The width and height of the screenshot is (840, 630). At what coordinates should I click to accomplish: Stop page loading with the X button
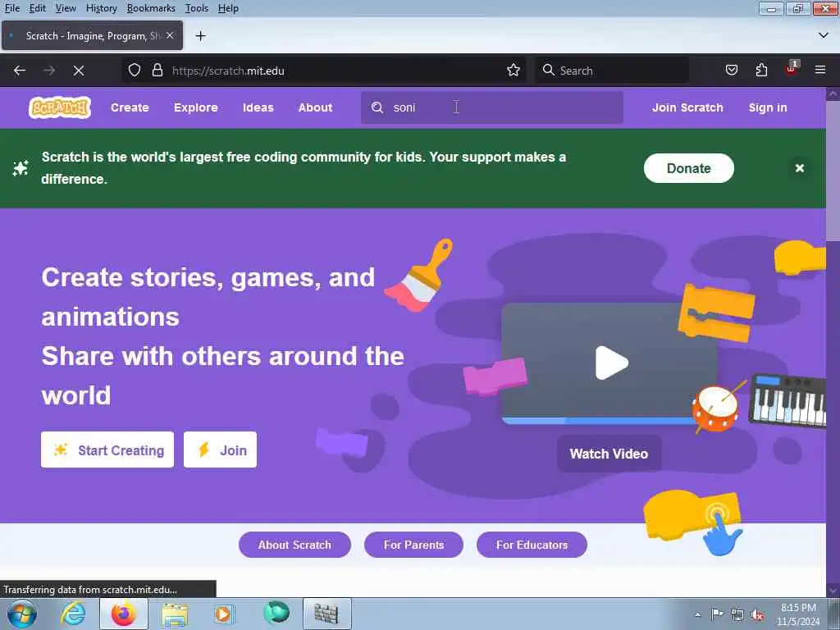[79, 71]
